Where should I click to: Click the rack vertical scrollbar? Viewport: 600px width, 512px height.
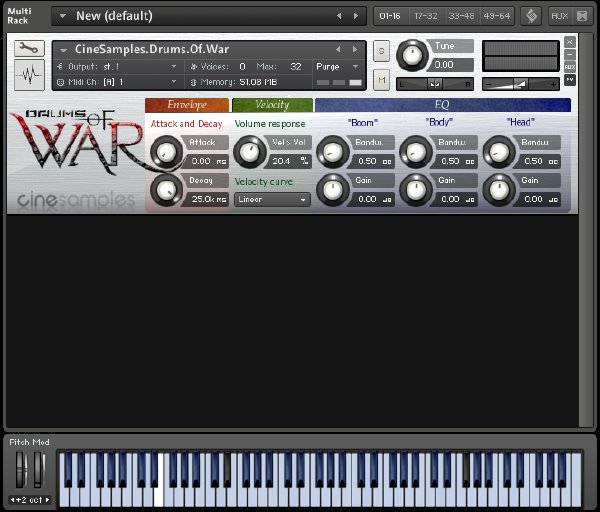[585, 230]
